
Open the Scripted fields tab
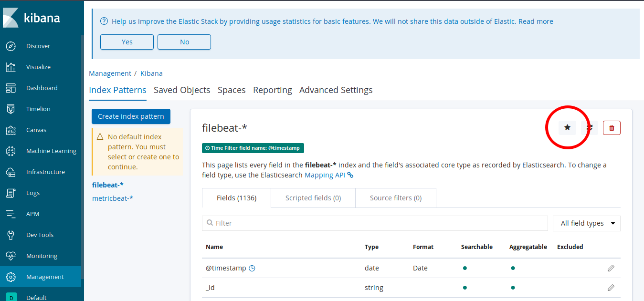click(313, 197)
